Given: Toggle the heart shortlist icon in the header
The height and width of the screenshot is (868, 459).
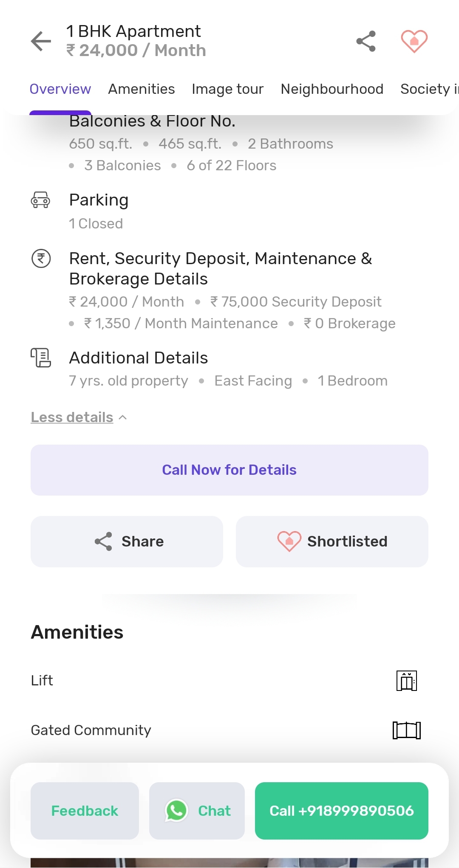Looking at the screenshot, I should pyautogui.click(x=414, y=41).
